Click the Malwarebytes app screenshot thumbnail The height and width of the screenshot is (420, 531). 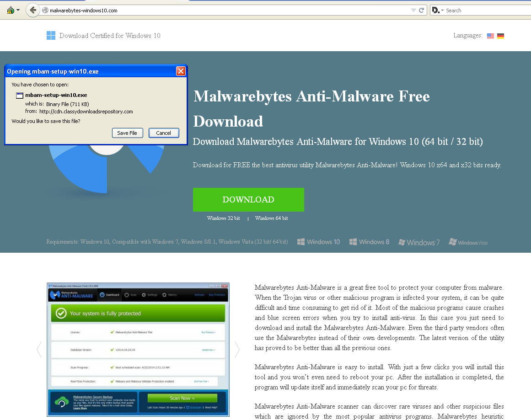(138, 350)
